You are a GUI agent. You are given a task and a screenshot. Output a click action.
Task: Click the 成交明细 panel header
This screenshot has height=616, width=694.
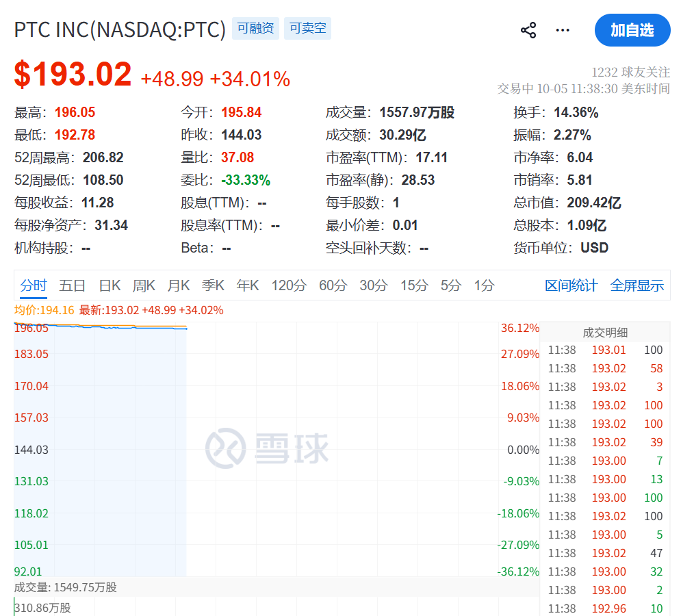tap(605, 333)
